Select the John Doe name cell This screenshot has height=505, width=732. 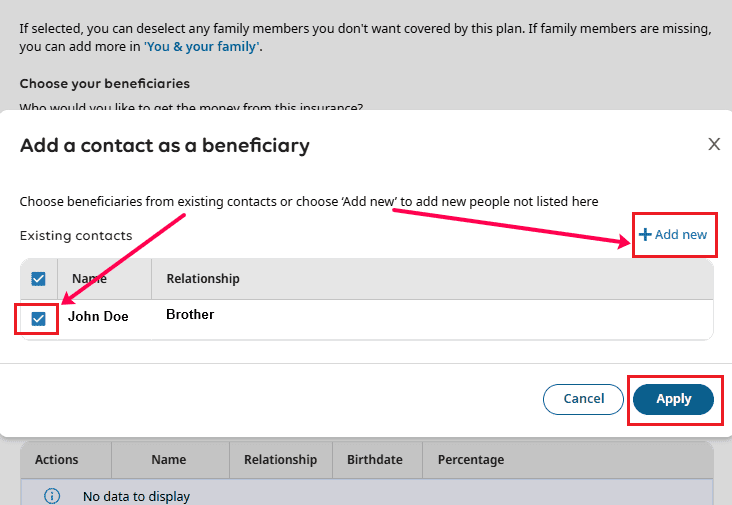[x=98, y=316]
